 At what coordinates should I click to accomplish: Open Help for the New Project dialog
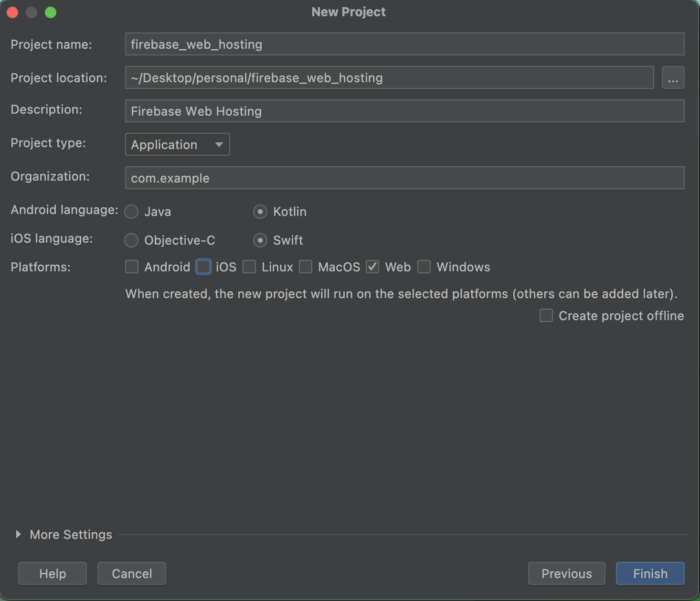coord(53,573)
